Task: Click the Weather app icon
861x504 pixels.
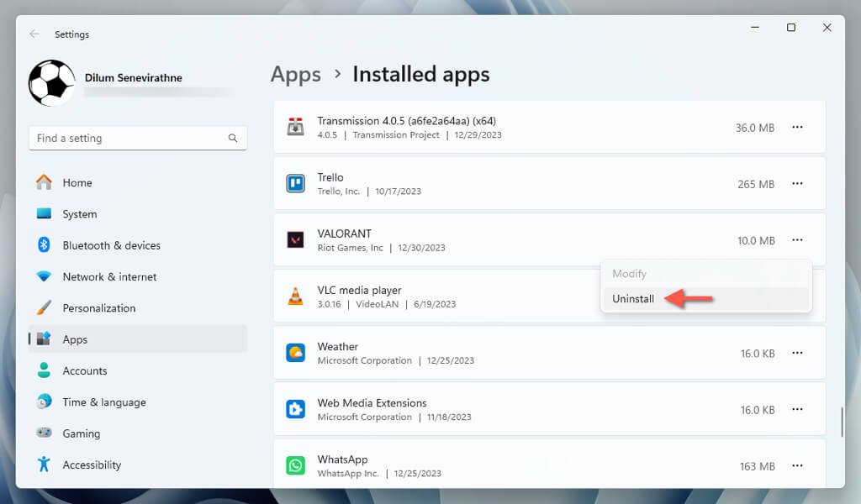Action: pos(295,353)
